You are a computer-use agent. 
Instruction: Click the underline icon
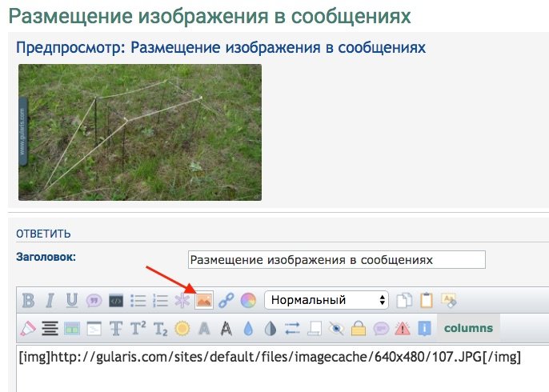(72, 301)
